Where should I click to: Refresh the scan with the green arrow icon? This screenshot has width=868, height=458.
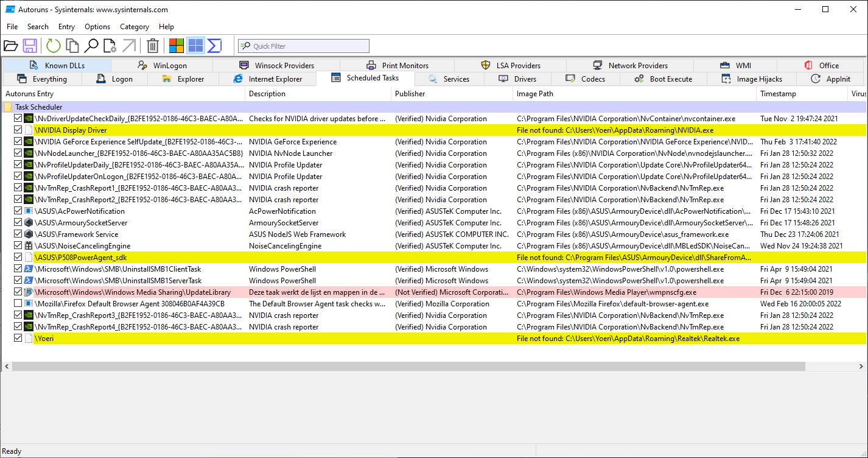(x=54, y=46)
